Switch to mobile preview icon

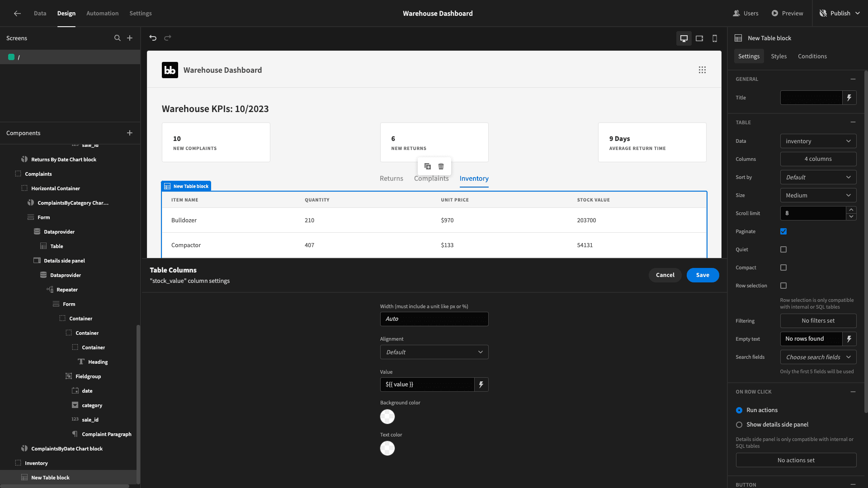click(715, 38)
